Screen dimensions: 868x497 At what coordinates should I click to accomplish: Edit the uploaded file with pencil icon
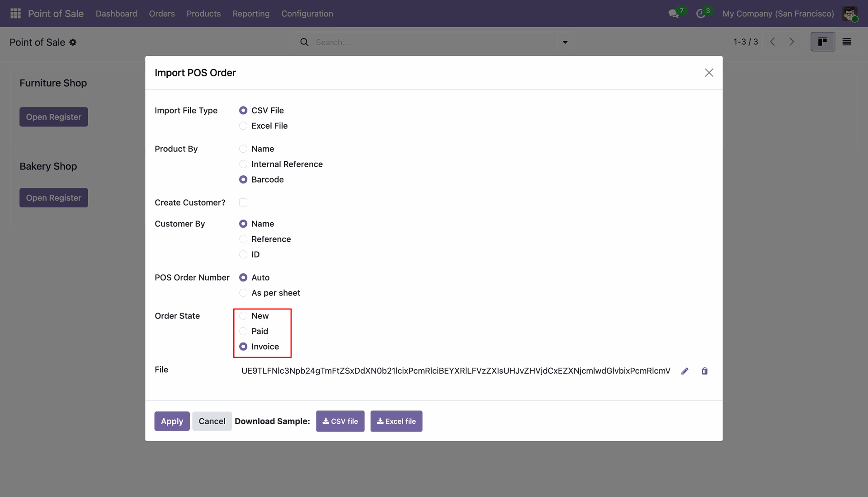(685, 371)
